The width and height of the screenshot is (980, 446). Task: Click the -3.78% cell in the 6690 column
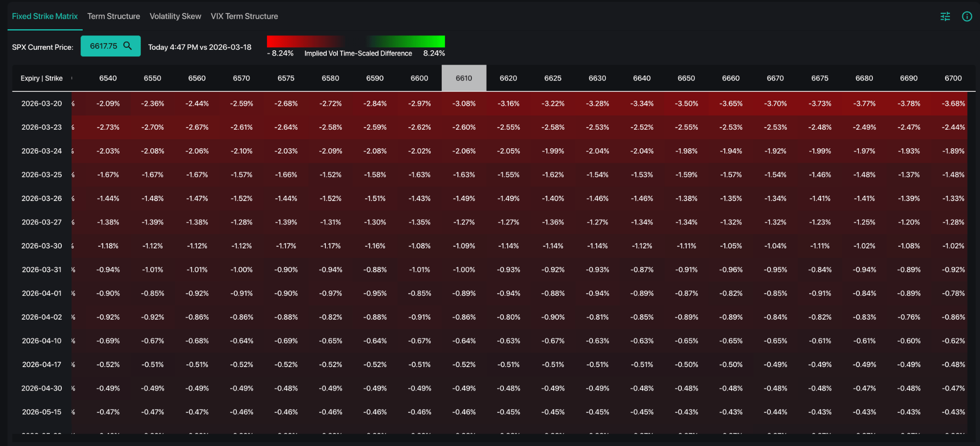pyautogui.click(x=908, y=103)
